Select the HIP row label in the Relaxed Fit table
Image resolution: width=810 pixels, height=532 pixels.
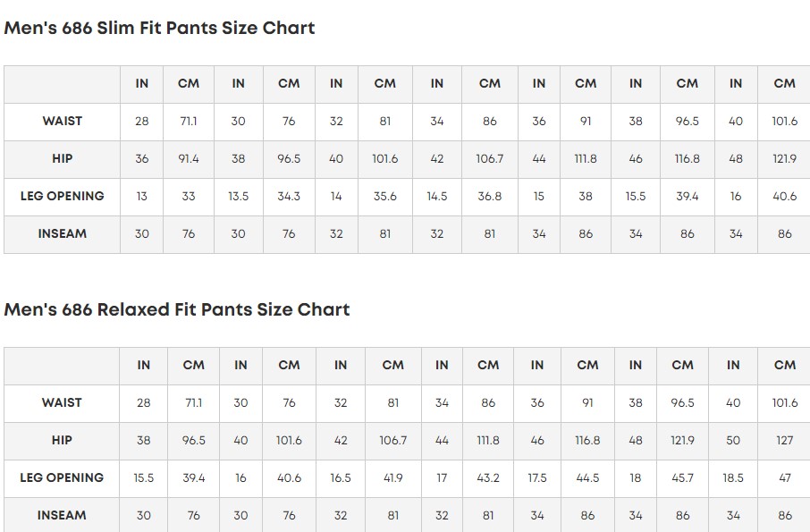(x=63, y=440)
